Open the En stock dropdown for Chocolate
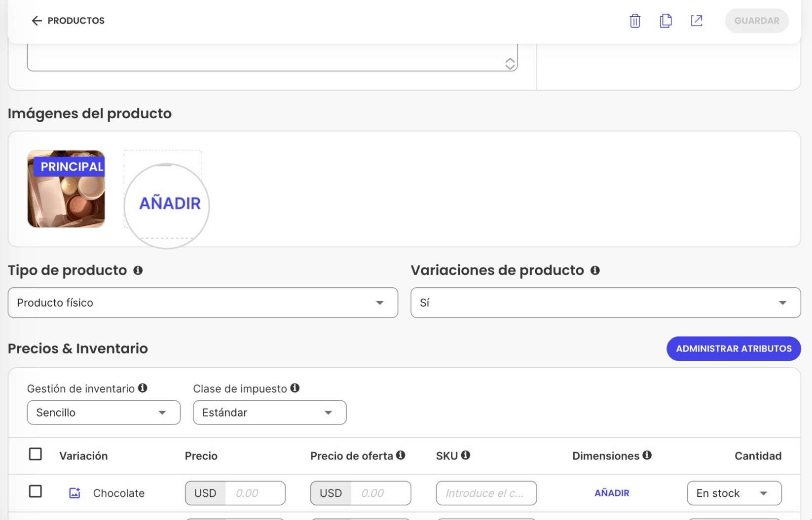Viewport: 812px width, 520px height. pos(734,493)
